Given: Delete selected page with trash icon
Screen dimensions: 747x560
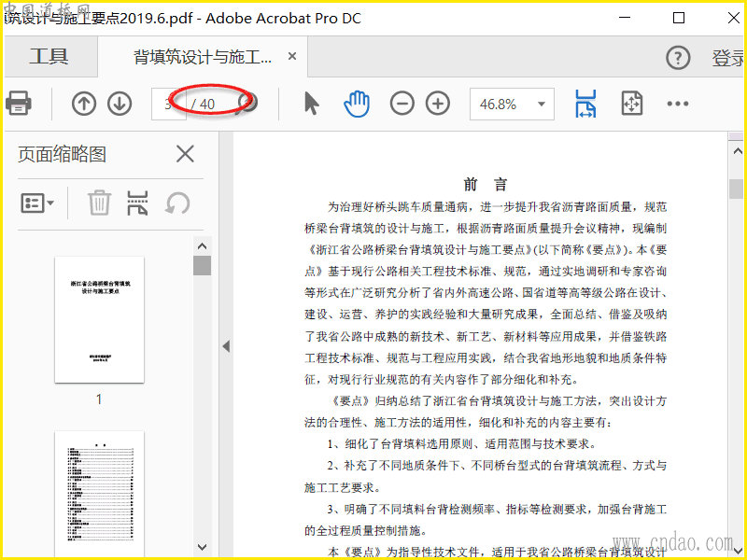Looking at the screenshot, I should [99, 203].
